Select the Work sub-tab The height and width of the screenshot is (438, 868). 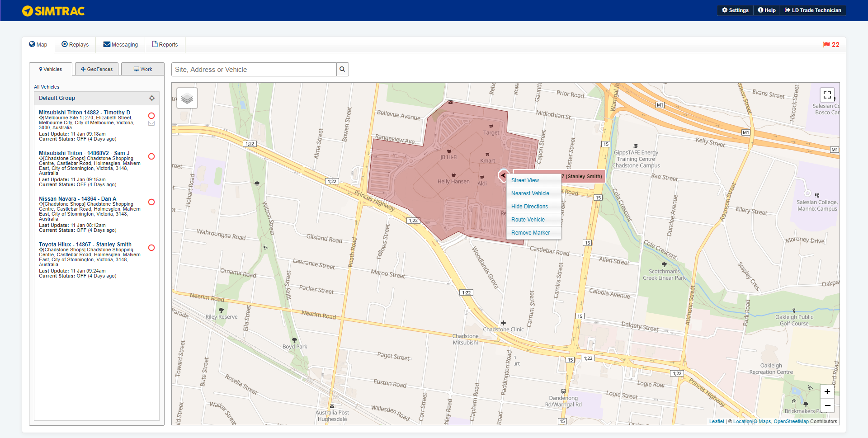143,69
